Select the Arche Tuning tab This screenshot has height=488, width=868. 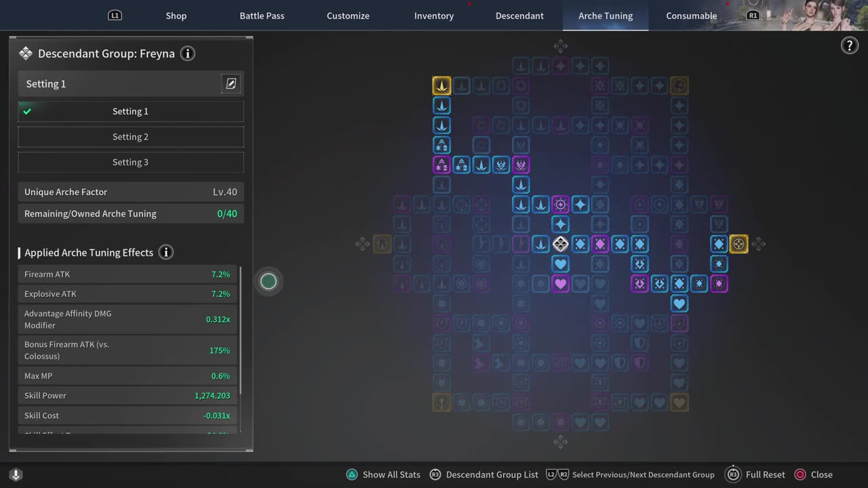(x=606, y=16)
